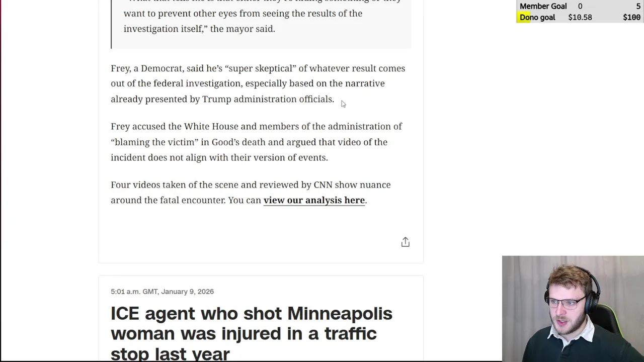Click the Dono goal label text

(537, 17)
